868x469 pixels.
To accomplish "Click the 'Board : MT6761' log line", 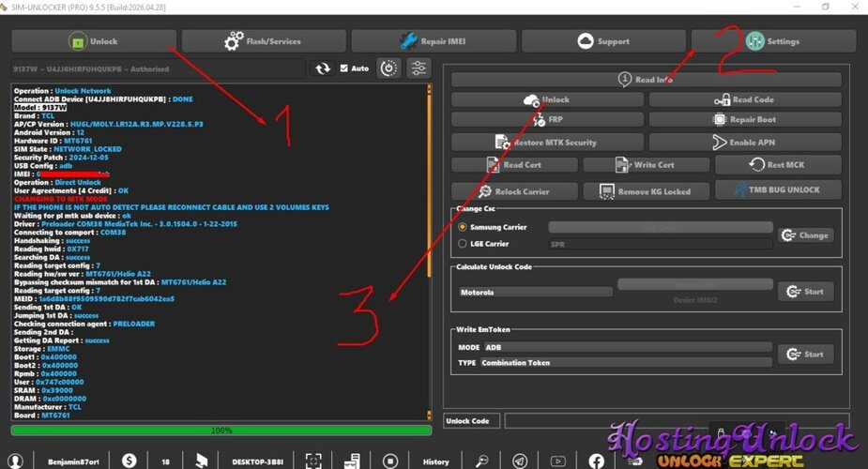I will tap(42, 415).
